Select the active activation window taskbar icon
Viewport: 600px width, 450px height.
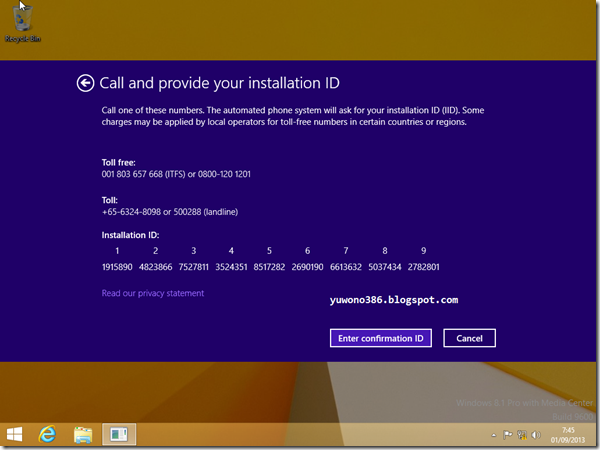pos(119,434)
